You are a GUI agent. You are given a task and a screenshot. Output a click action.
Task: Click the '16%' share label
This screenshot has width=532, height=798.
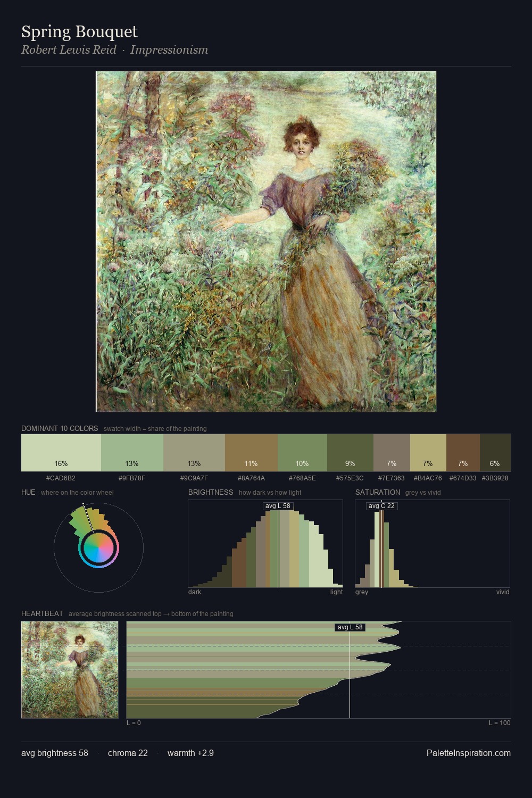(61, 463)
